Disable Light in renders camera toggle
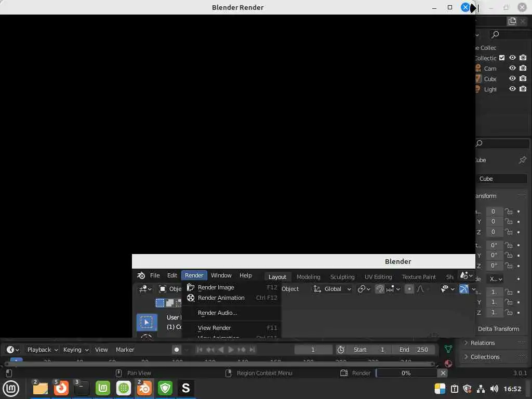Image resolution: width=532 pixels, height=399 pixels. click(523, 89)
